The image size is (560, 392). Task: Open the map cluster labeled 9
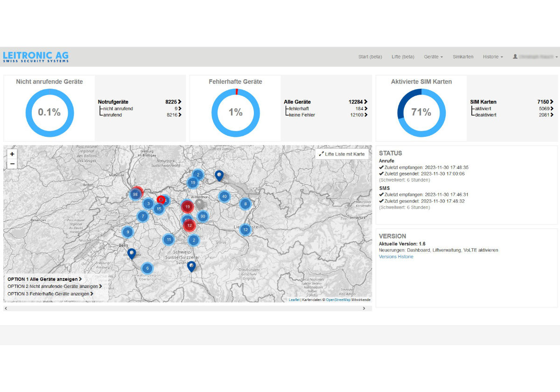coord(127,231)
